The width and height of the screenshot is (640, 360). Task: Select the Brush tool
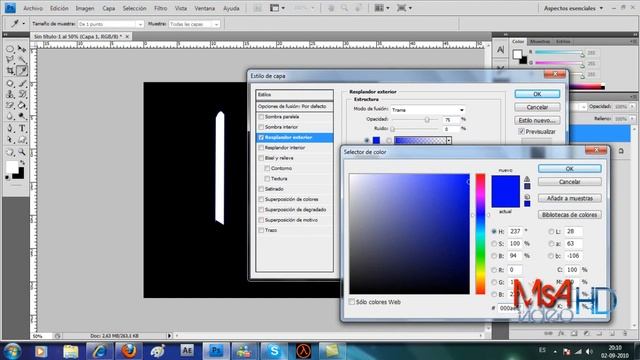tap(22, 84)
